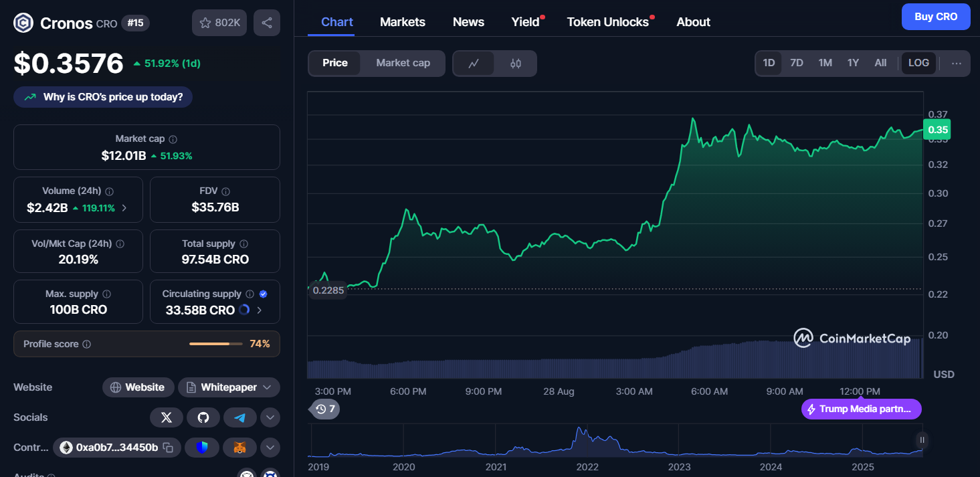Click the Ethereum icon beside contract address

pos(66,448)
